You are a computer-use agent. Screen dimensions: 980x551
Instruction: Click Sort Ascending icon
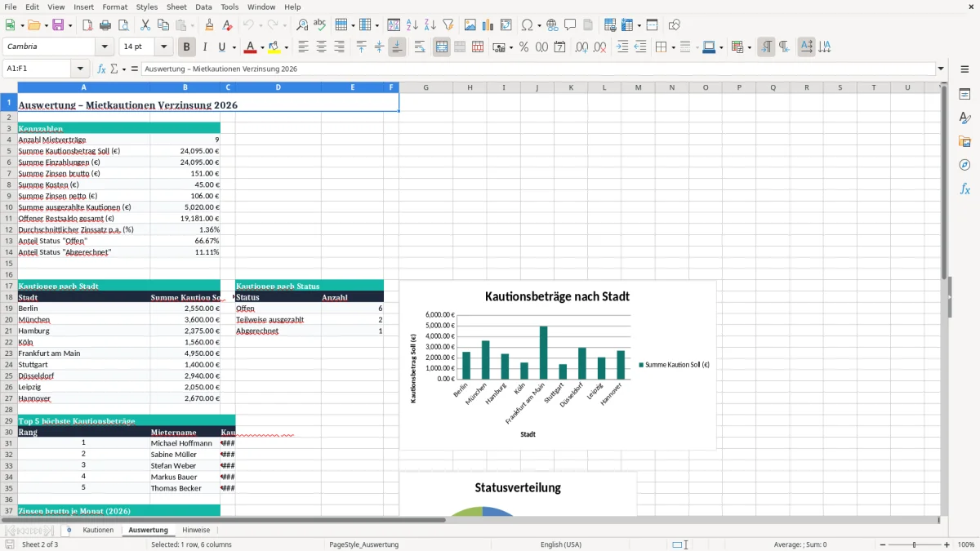click(412, 25)
